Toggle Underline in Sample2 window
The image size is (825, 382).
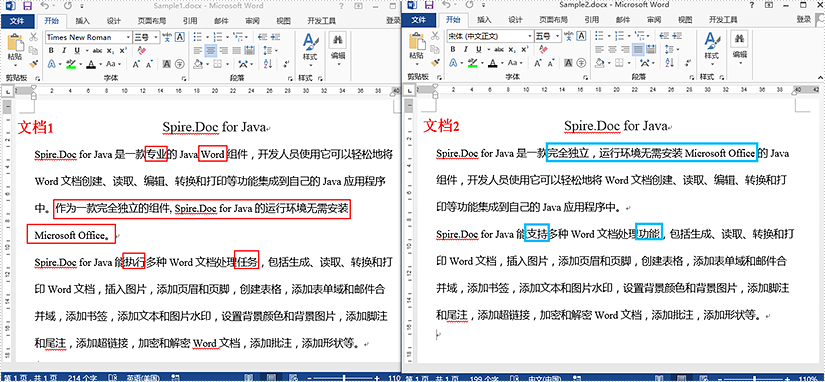click(479, 49)
